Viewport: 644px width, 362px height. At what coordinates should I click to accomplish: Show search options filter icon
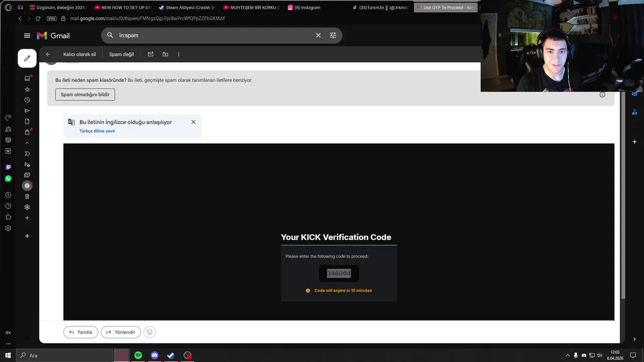point(333,35)
